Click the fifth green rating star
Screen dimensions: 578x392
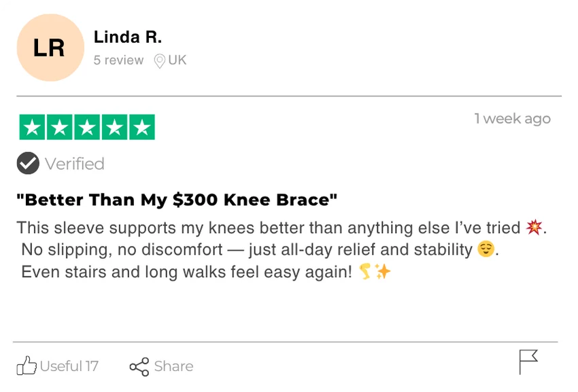point(141,127)
